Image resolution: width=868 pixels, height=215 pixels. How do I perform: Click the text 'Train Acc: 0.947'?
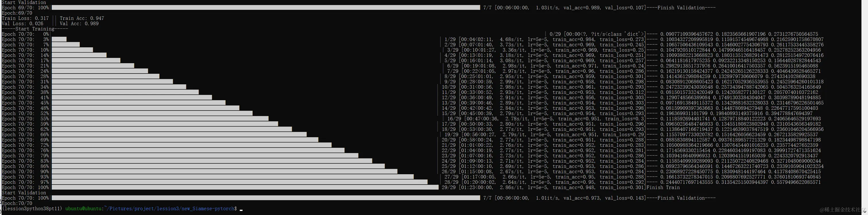82,18
